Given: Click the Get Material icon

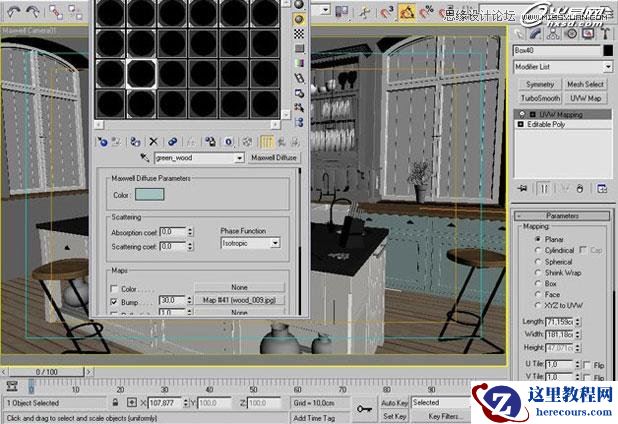Looking at the screenshot, I should [x=102, y=141].
